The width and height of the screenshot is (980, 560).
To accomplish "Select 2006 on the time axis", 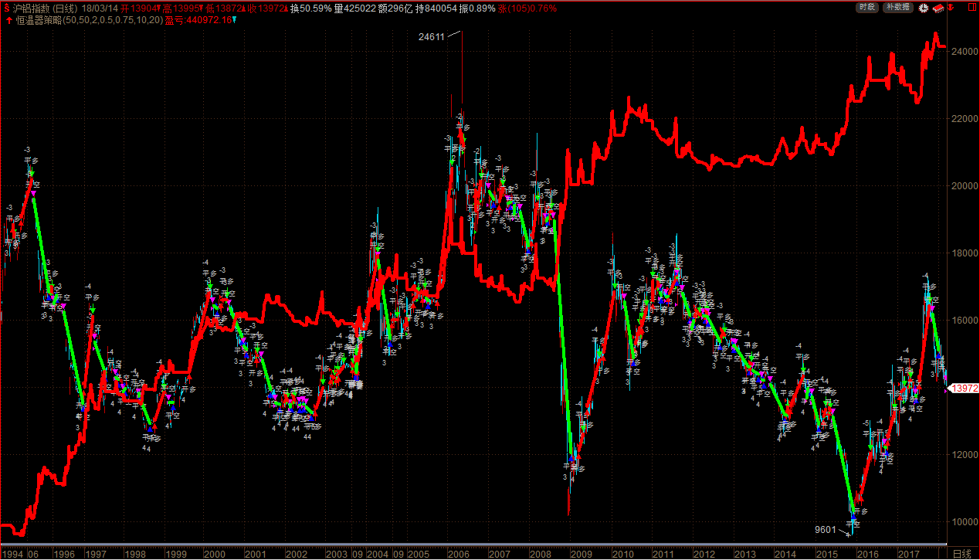I will pos(458,554).
